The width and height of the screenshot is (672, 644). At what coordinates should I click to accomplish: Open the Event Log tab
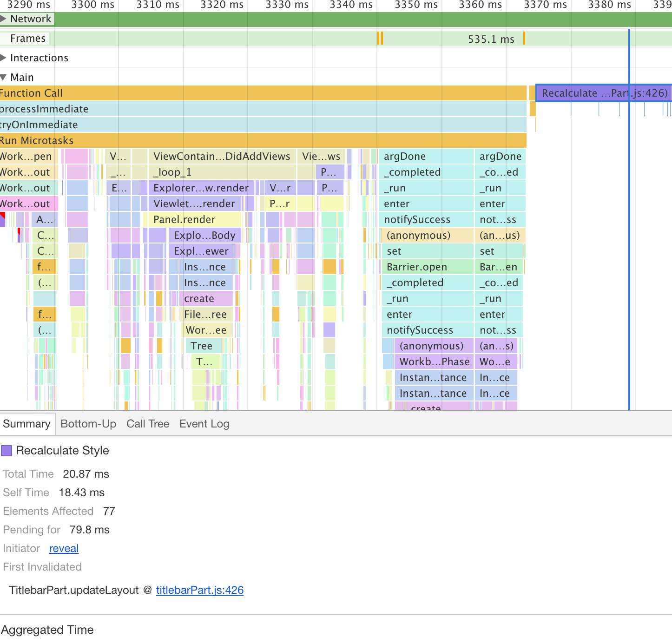(x=204, y=424)
